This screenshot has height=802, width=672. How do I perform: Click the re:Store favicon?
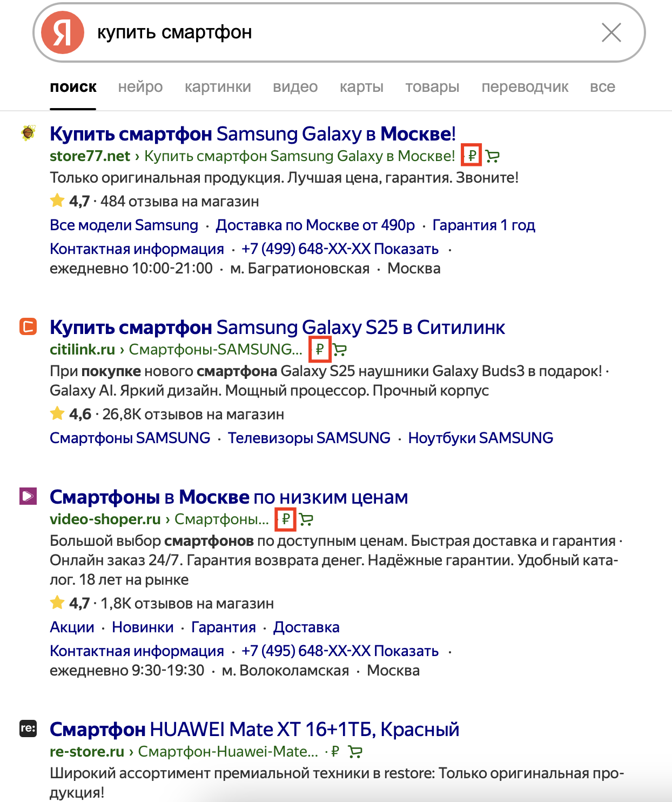[28, 728]
